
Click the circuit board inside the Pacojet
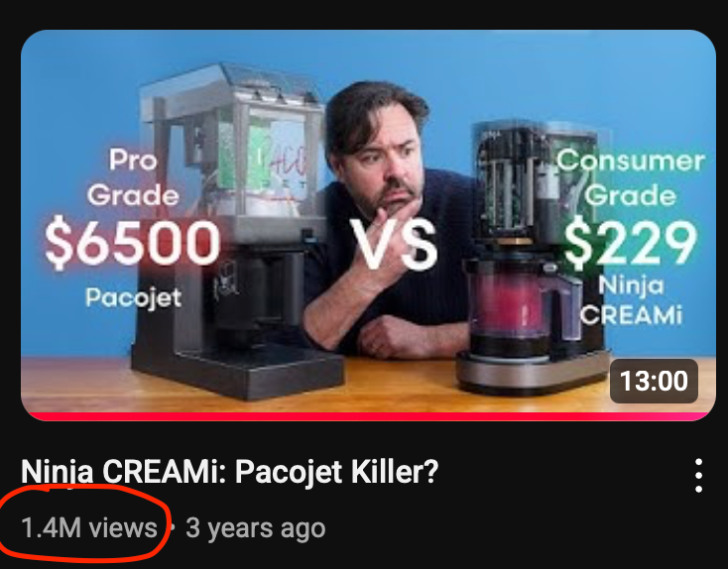pyautogui.click(x=241, y=151)
